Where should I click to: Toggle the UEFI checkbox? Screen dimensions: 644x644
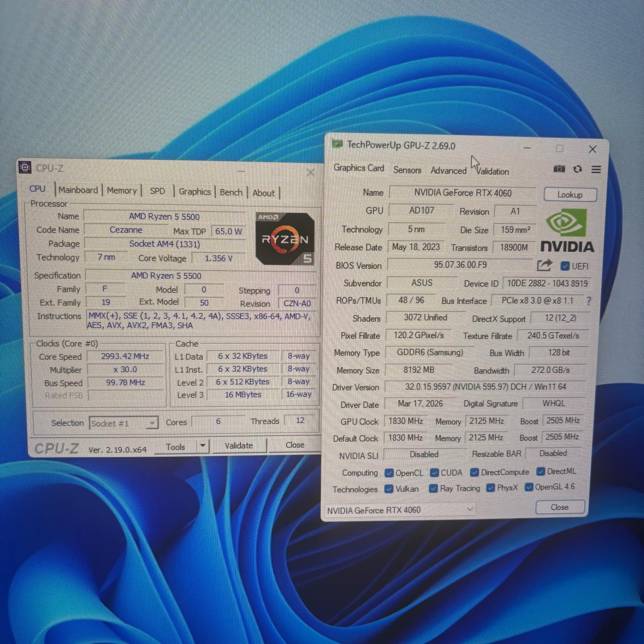(x=565, y=266)
